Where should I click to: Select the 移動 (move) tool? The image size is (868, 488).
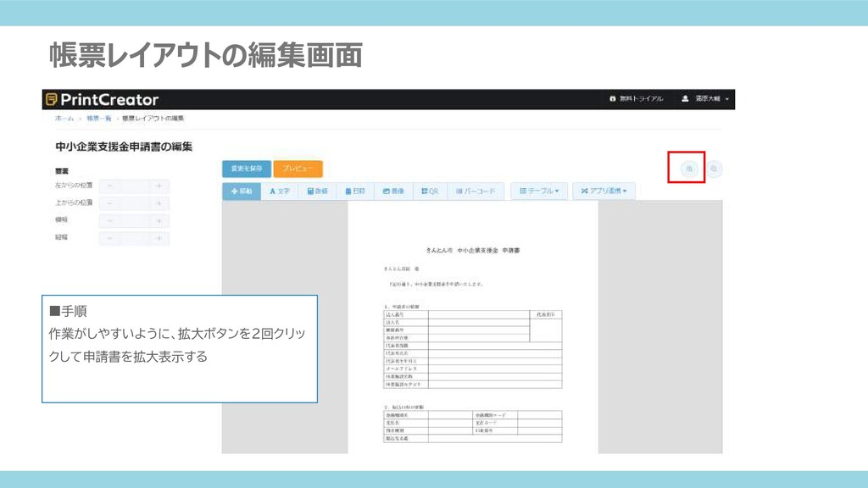242,191
